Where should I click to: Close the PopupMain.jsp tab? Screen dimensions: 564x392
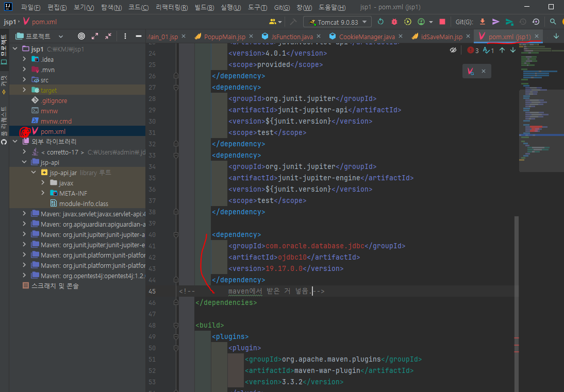tap(252, 37)
